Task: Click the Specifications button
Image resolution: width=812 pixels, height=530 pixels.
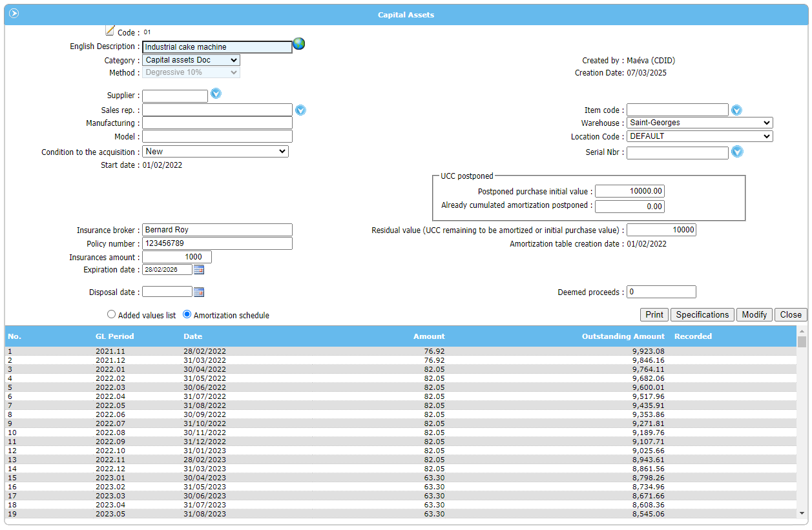Action: coord(702,314)
